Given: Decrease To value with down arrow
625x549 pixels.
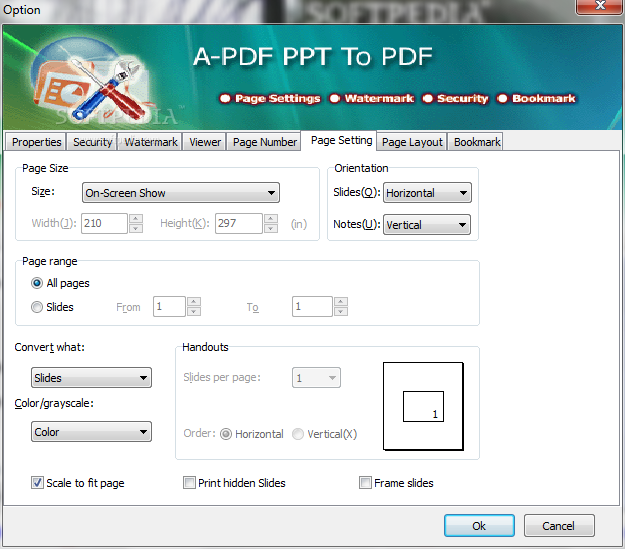Looking at the screenshot, I should click(341, 311).
